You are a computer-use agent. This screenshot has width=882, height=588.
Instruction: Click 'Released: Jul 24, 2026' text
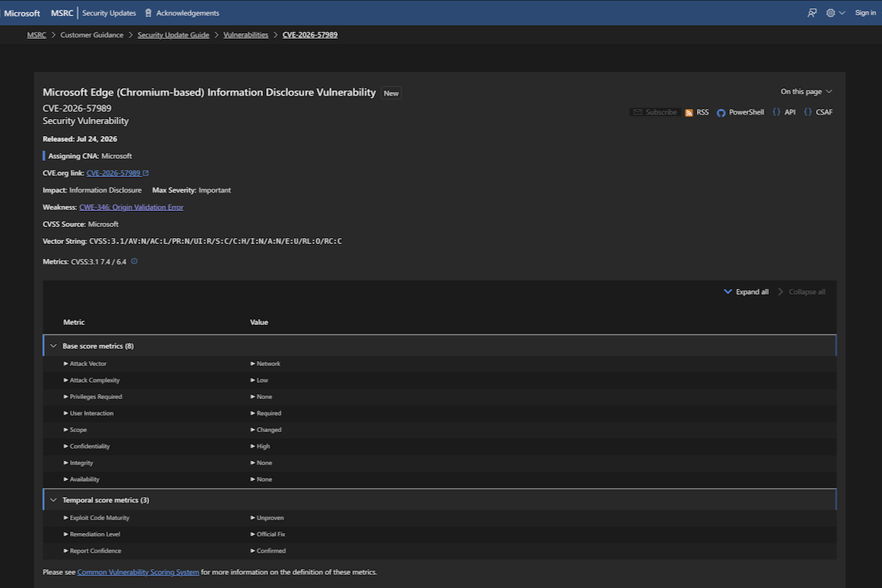(80, 139)
